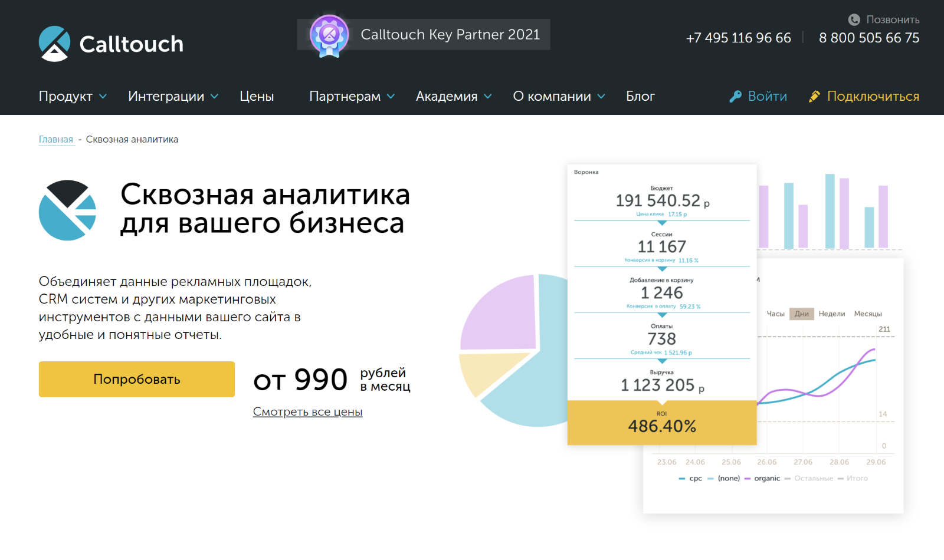
Task: Click the payments value 738
Action: [x=662, y=339]
